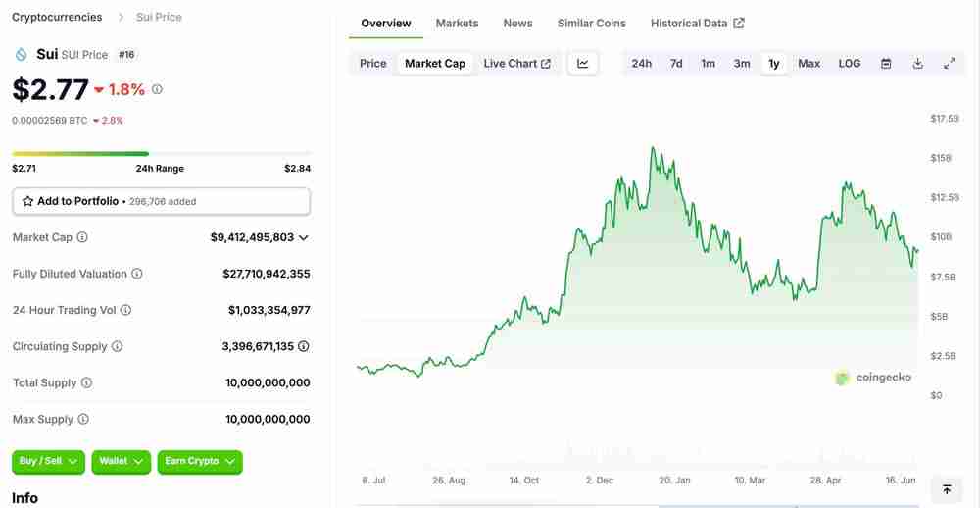This screenshot has height=508, width=980.
Task: Open the Earn Crypto dropdown
Action: (200, 461)
